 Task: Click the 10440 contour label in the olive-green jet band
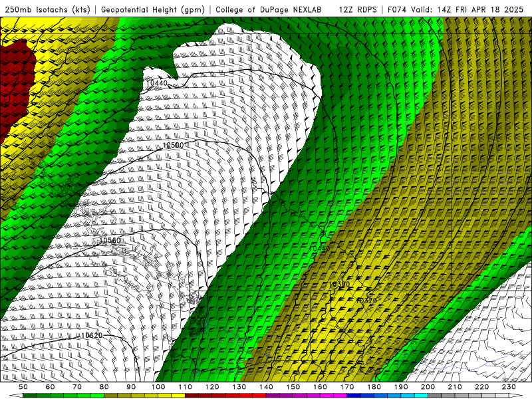click(320, 249)
